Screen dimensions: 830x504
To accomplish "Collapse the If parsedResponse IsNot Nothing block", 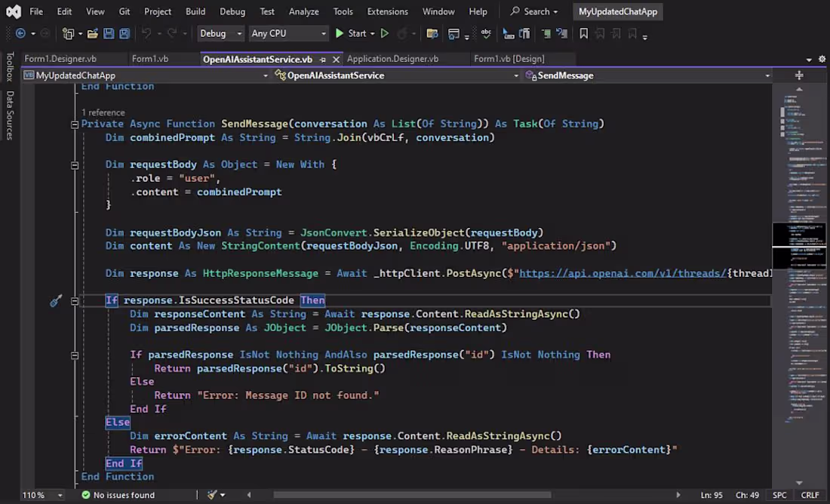I will pos(75,355).
